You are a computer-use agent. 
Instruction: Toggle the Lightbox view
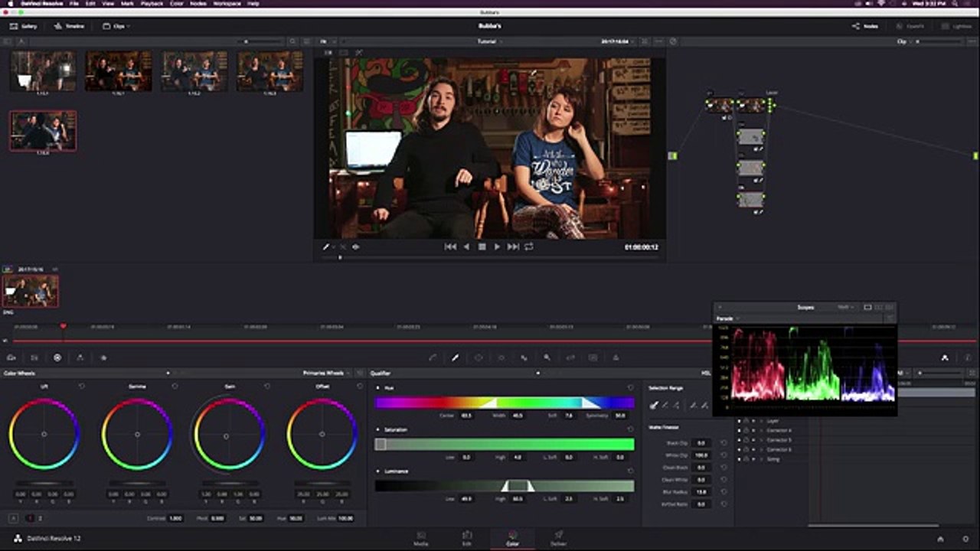pyautogui.click(x=955, y=26)
